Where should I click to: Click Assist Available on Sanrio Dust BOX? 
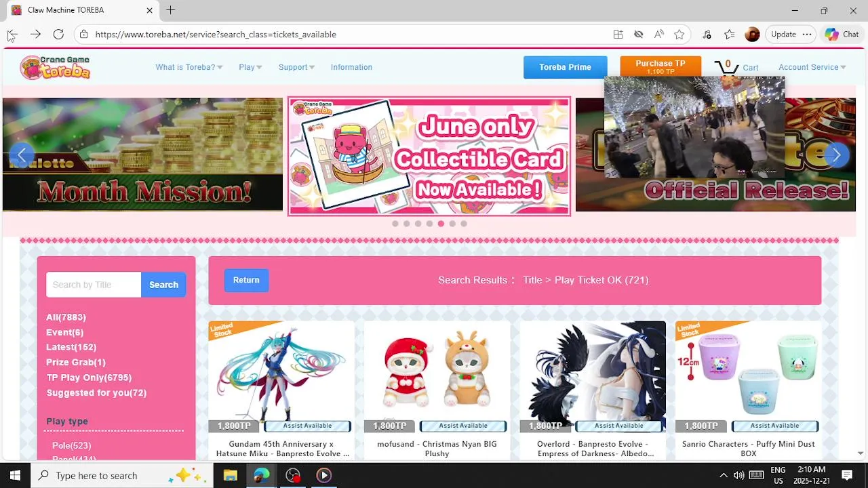pos(774,426)
